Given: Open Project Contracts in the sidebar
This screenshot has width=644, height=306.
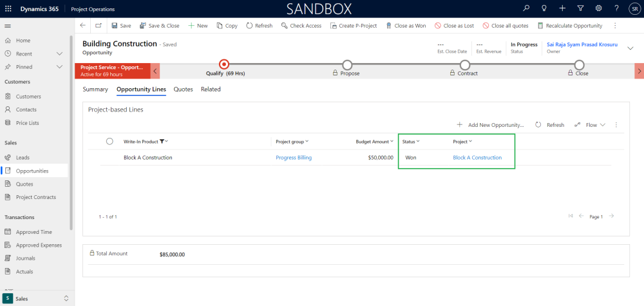Looking at the screenshot, I should (x=35, y=197).
